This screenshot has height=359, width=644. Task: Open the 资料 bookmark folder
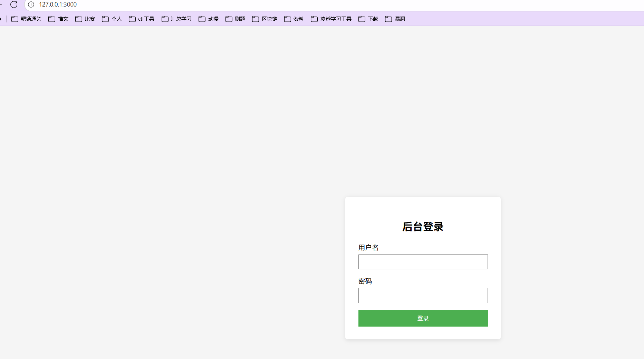[x=294, y=19]
